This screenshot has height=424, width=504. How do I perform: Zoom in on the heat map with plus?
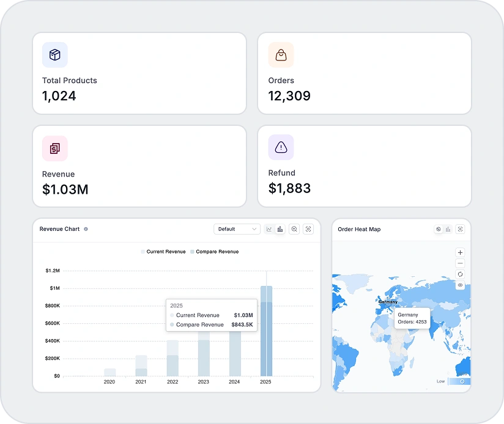(460, 252)
